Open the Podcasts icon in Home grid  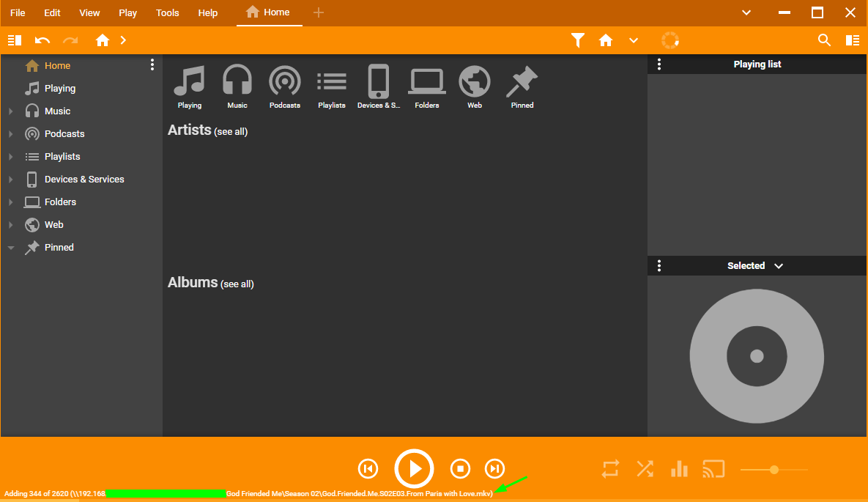pyautogui.click(x=284, y=81)
